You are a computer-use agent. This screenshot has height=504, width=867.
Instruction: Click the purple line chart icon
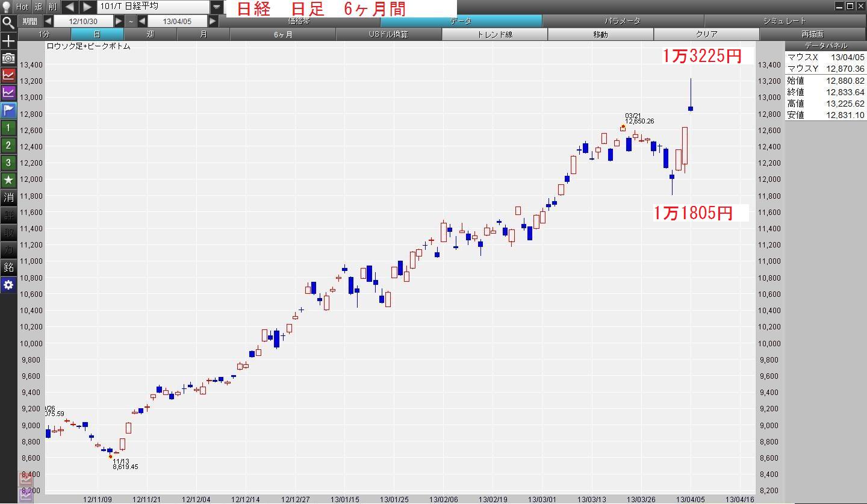point(8,92)
